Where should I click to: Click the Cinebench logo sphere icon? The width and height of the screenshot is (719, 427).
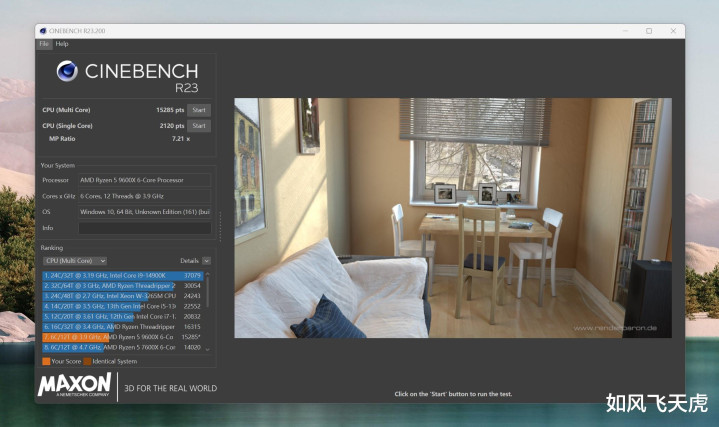tap(67, 71)
